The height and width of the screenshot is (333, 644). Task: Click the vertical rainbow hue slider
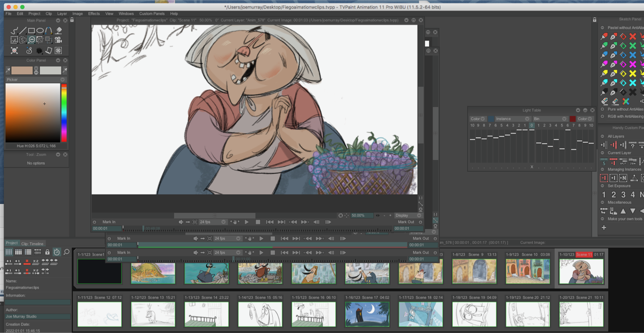pyautogui.click(x=64, y=112)
